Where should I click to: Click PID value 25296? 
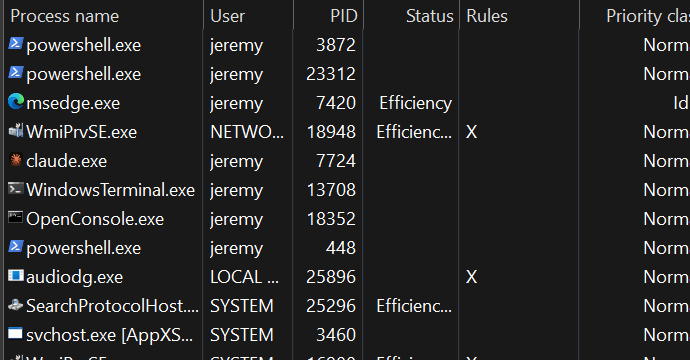(331, 306)
